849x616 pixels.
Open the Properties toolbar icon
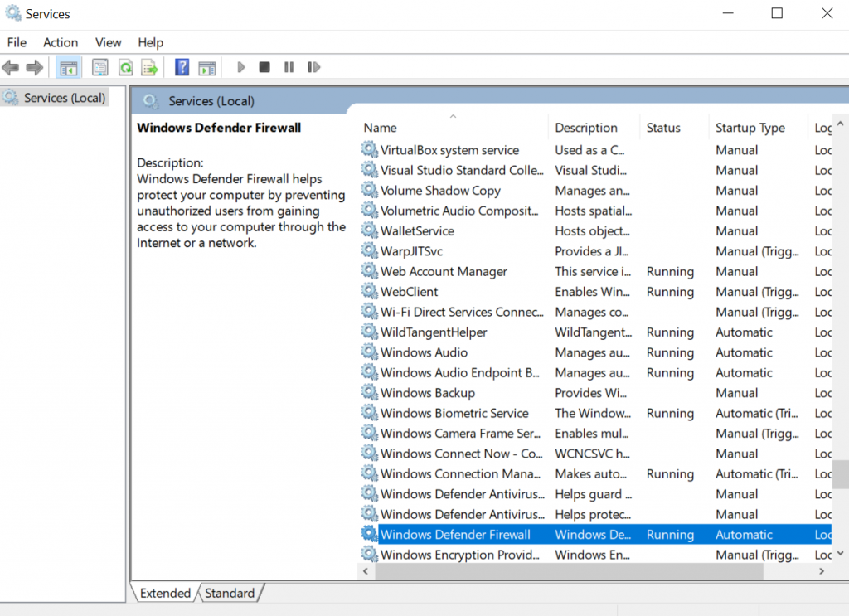coord(100,68)
